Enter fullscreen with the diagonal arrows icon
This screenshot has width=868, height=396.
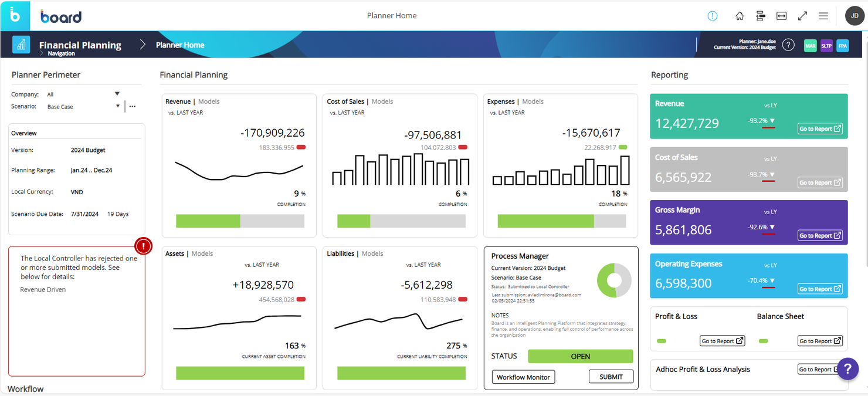pyautogui.click(x=802, y=16)
